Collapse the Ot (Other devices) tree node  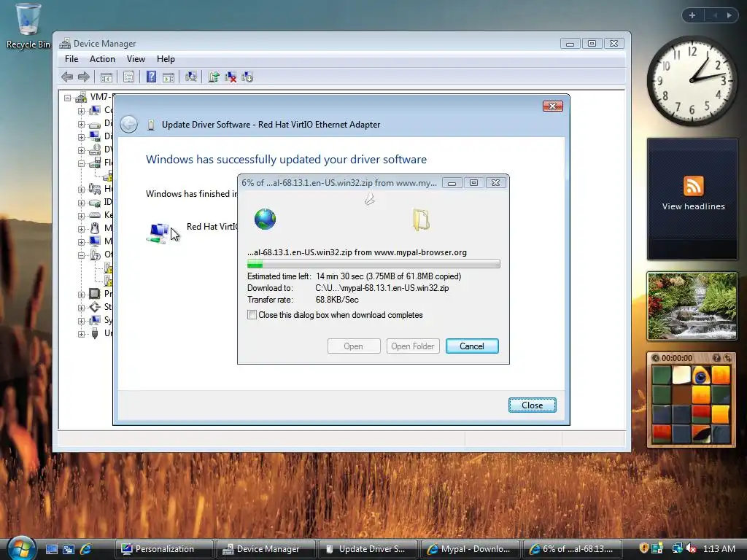click(x=81, y=255)
